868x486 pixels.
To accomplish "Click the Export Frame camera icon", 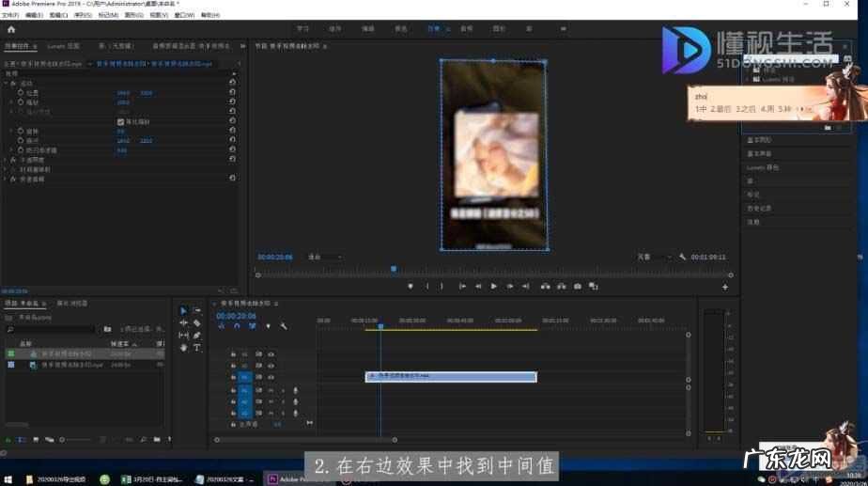I will (578, 286).
